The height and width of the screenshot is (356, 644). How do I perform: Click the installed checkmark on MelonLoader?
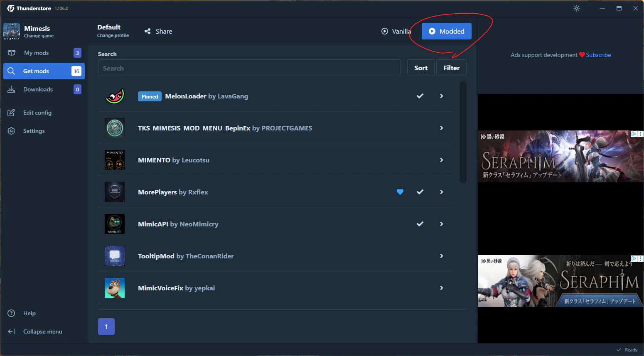[420, 96]
